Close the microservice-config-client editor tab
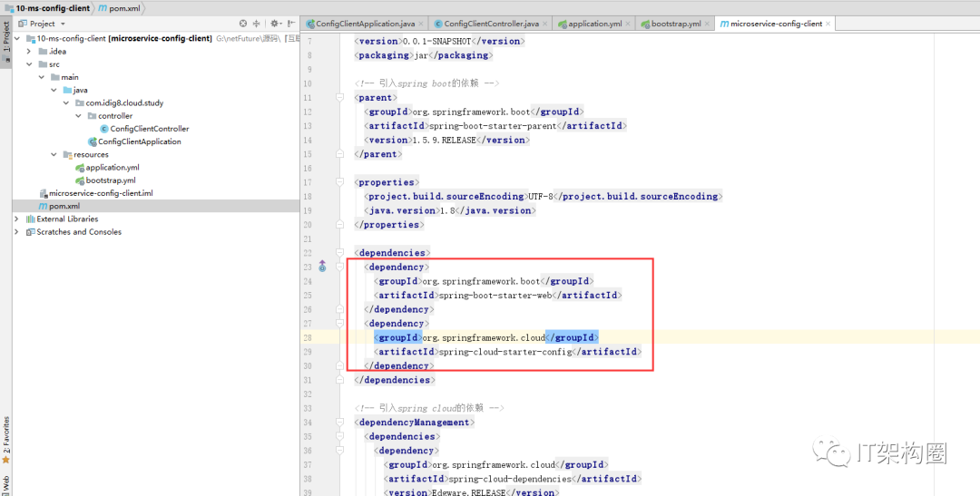Screen dimensions: 980x496 828,24
